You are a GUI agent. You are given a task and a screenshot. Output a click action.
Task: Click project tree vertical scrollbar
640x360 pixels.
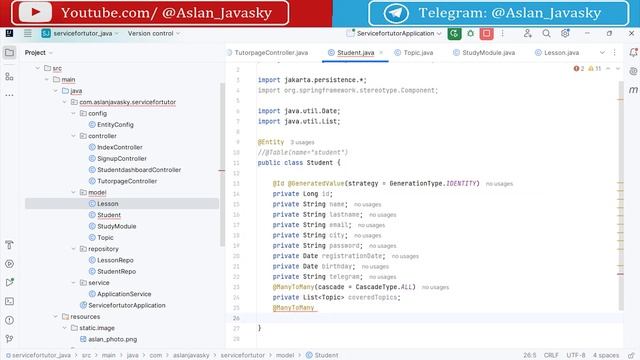(x=222, y=164)
